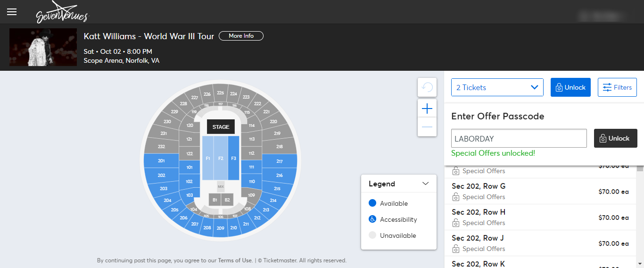Screen dimensions: 644x268
Task: Click the Seven Venues logo
Action: click(x=62, y=12)
